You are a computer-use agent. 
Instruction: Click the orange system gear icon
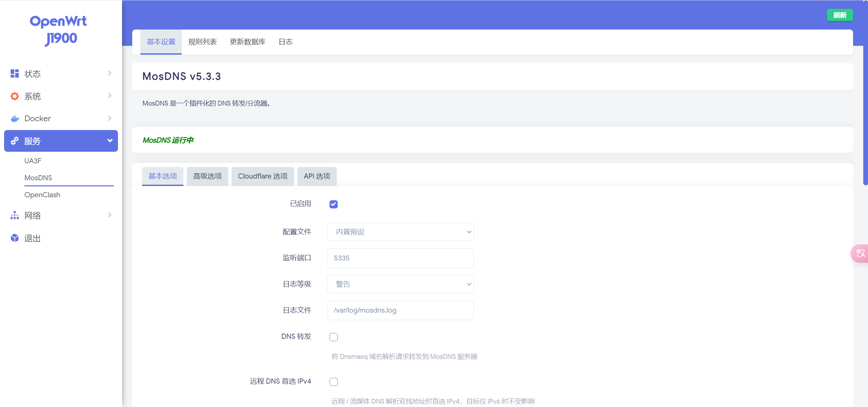pyautogui.click(x=15, y=96)
